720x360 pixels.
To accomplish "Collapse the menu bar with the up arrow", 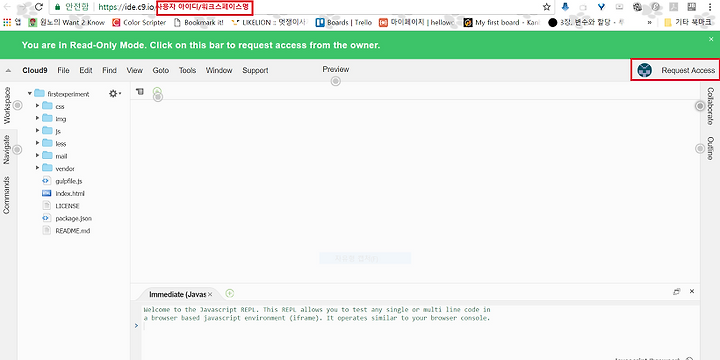I will pyautogui.click(x=8, y=70).
